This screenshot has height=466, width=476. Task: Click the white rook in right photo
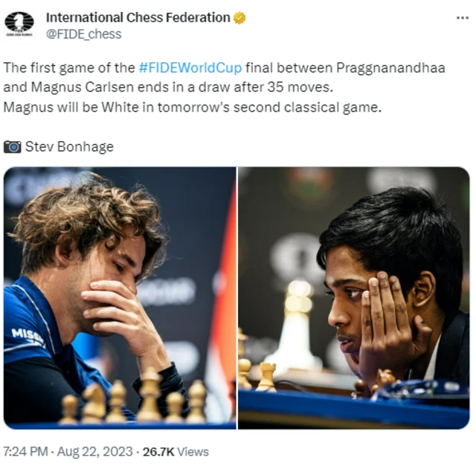266,377
